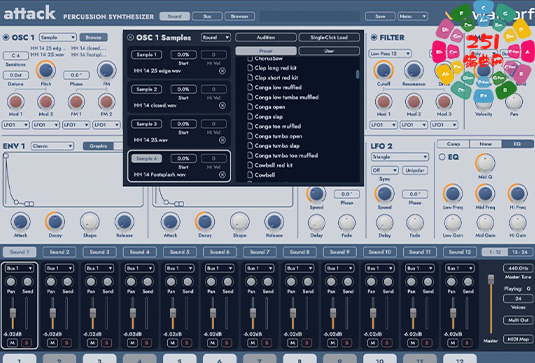Click the EQ Mid Q knob

[485, 163]
